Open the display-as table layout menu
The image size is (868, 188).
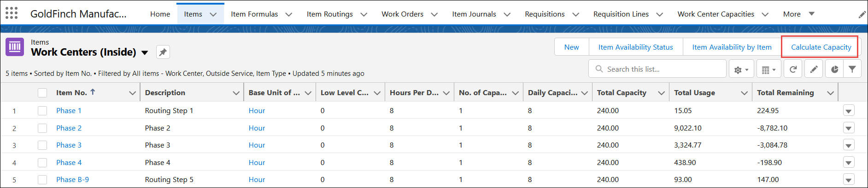click(x=769, y=69)
